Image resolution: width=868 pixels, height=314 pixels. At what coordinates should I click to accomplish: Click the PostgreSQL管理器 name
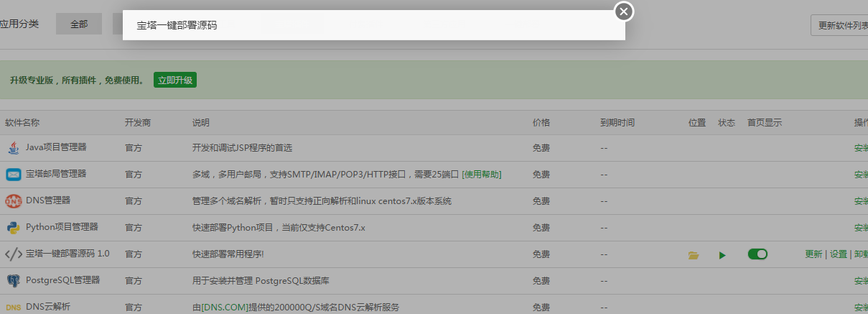point(63,280)
